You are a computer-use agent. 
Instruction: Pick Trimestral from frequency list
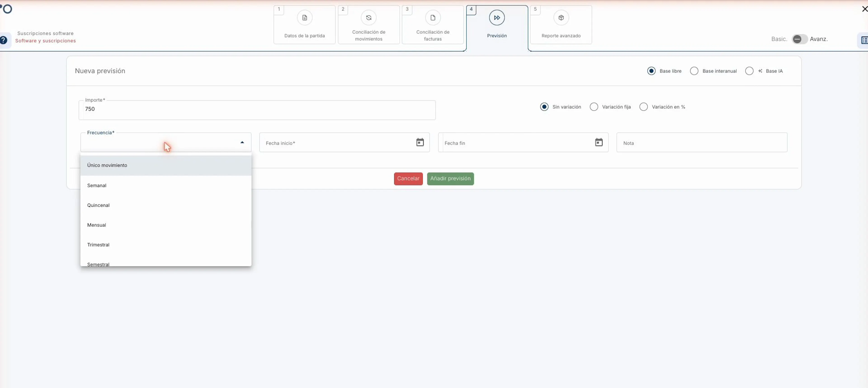(x=166, y=245)
